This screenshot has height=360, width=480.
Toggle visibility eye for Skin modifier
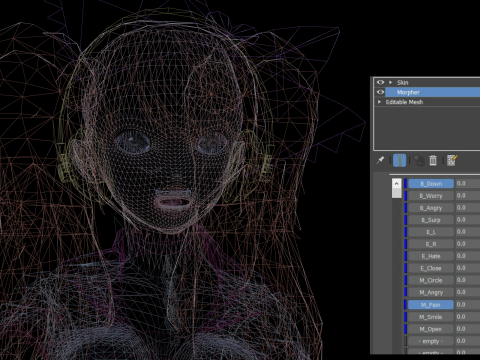point(380,82)
